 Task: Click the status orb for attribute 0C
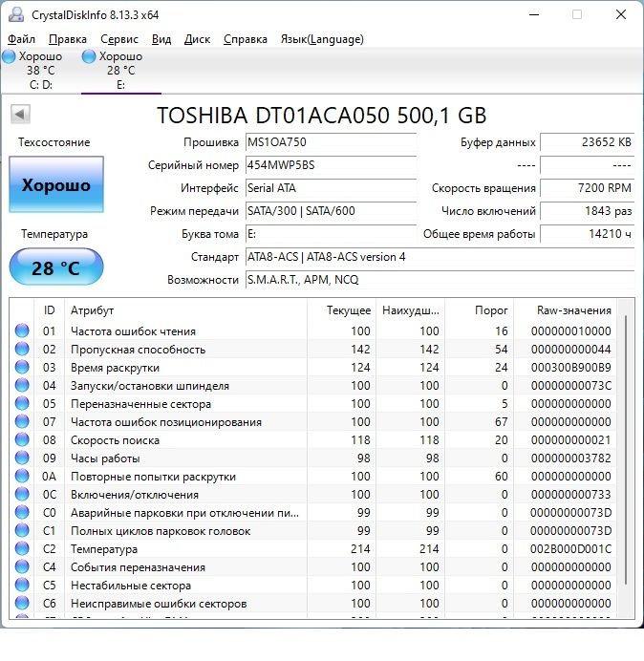22,495
